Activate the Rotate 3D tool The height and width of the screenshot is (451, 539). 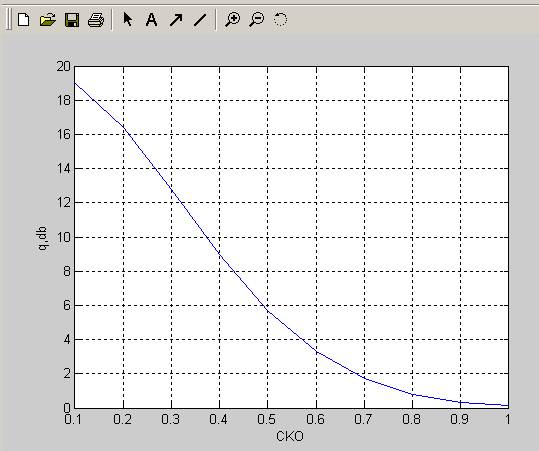tap(280, 20)
